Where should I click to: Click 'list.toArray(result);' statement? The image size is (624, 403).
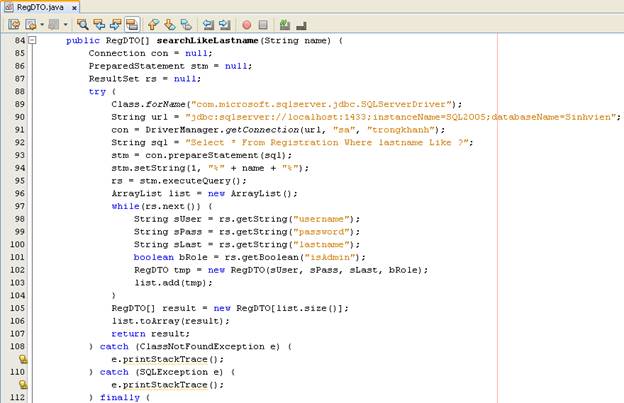[x=171, y=321]
